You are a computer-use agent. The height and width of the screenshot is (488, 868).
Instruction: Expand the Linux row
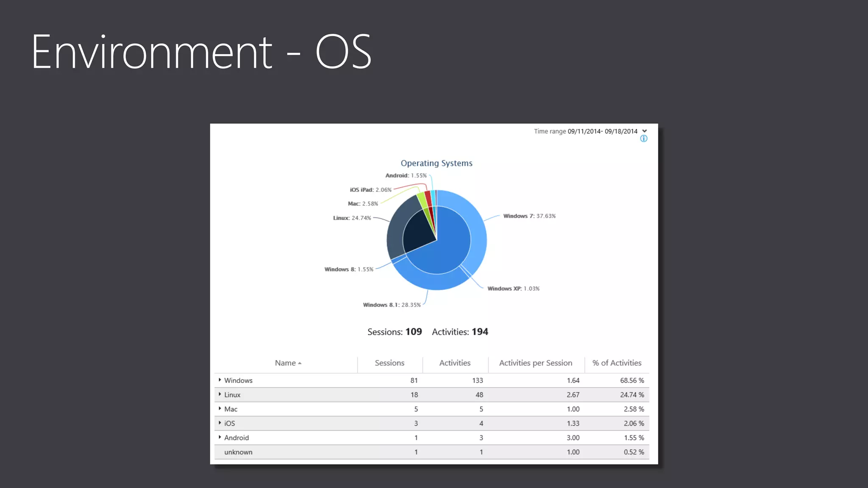coord(220,394)
